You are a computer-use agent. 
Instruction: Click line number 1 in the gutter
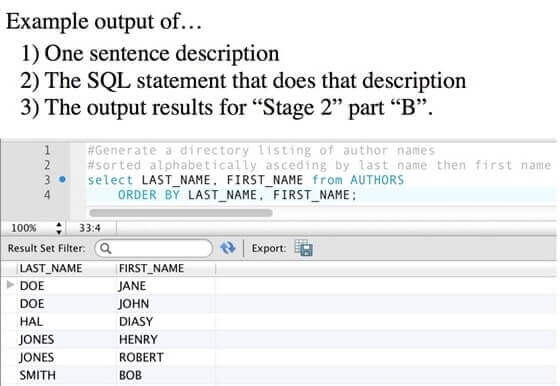[x=47, y=150]
